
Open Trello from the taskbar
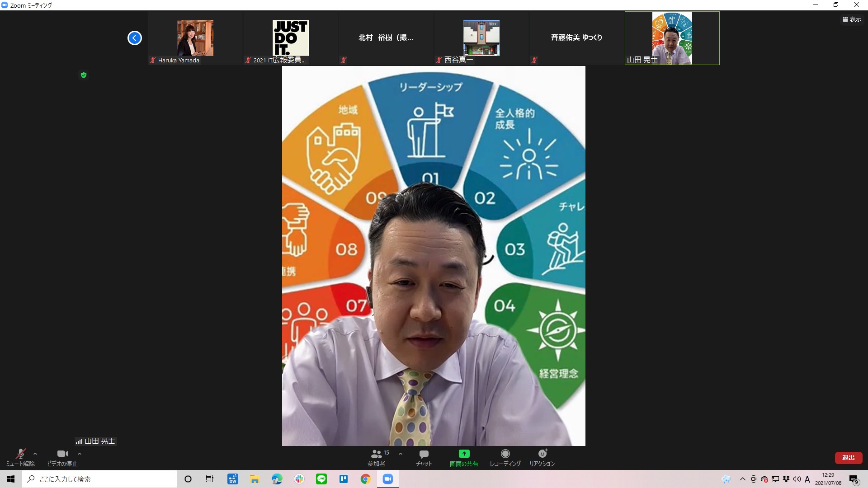click(x=344, y=479)
